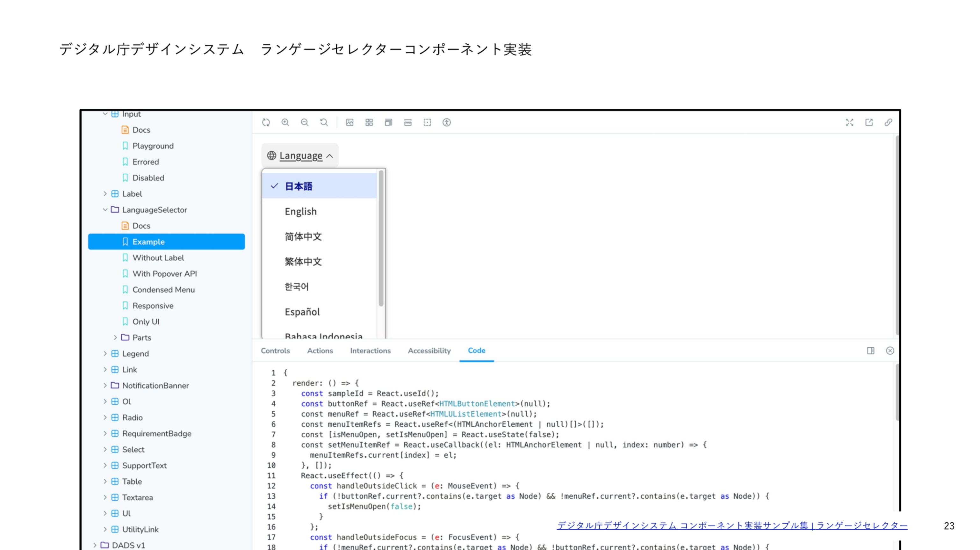Open canvas in new tab icon

(869, 123)
